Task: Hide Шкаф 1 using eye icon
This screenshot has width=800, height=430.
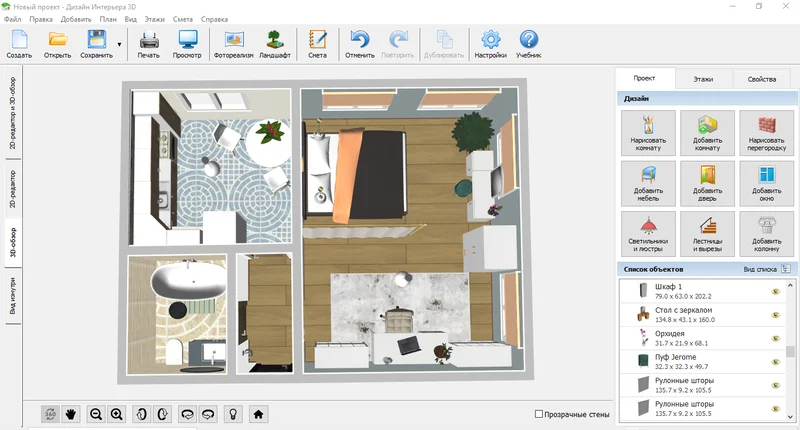Action: pyautogui.click(x=775, y=292)
